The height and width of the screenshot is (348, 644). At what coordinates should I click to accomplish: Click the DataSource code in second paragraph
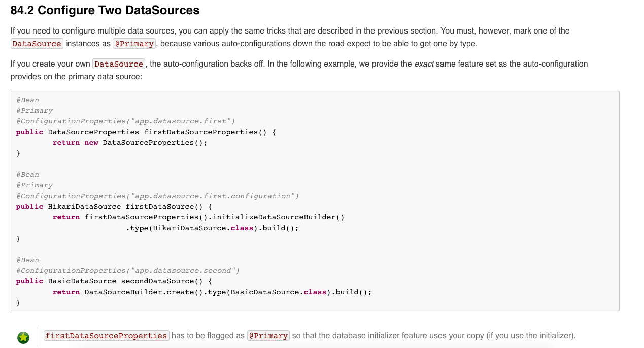(119, 64)
